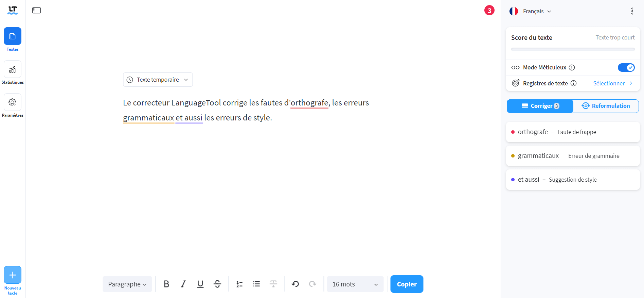The width and height of the screenshot is (644, 298).
Task: Open the 'et aussi' style suggestion card
Action: [x=573, y=180]
